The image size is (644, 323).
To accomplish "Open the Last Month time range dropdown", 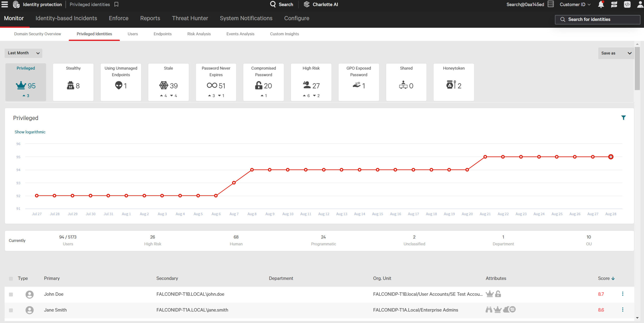I will 23,53.
